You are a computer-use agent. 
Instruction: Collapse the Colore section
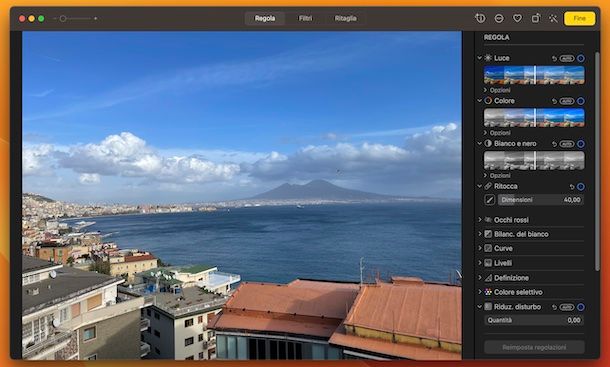tap(480, 101)
